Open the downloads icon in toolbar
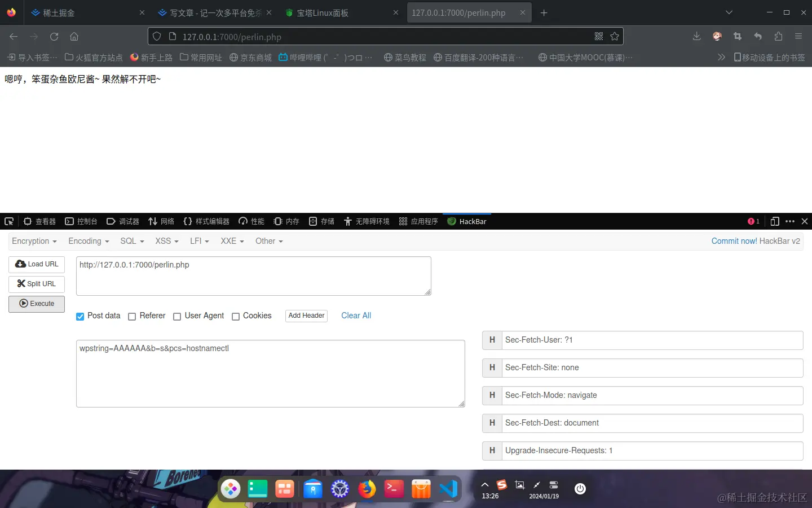This screenshot has width=812, height=508. pyautogui.click(x=696, y=37)
